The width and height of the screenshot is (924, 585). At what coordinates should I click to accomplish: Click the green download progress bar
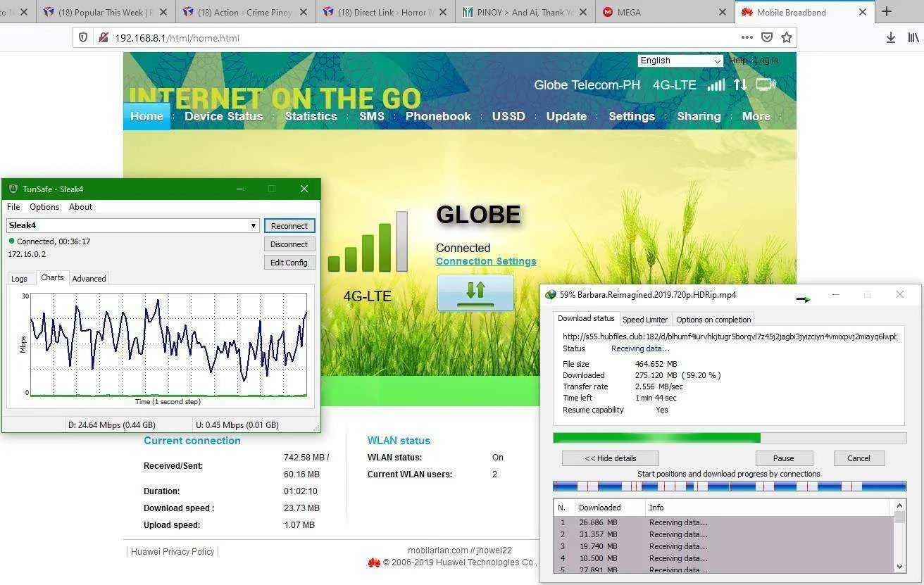click(x=730, y=438)
